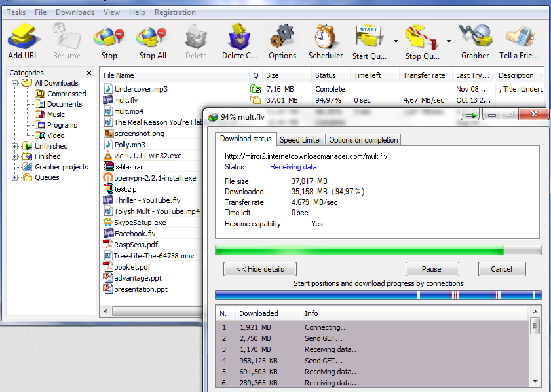
Task: Select the Programs category
Action: pyautogui.click(x=62, y=125)
